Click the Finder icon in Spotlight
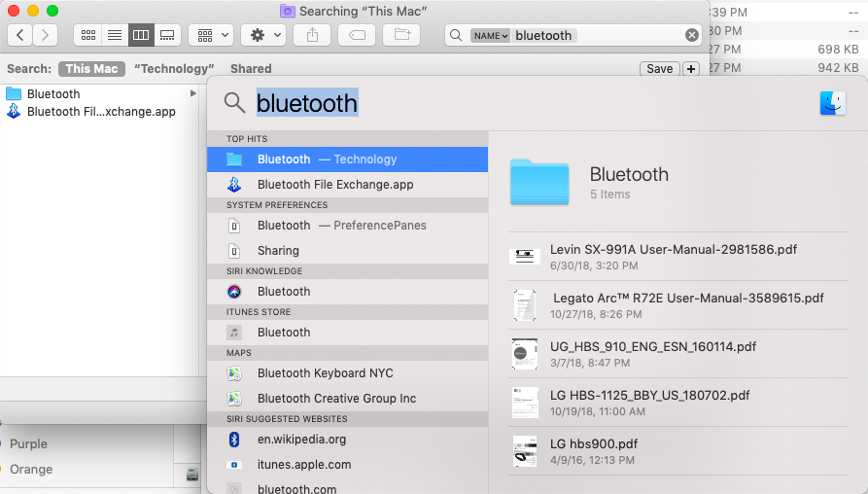The width and height of the screenshot is (868, 494). [x=833, y=103]
